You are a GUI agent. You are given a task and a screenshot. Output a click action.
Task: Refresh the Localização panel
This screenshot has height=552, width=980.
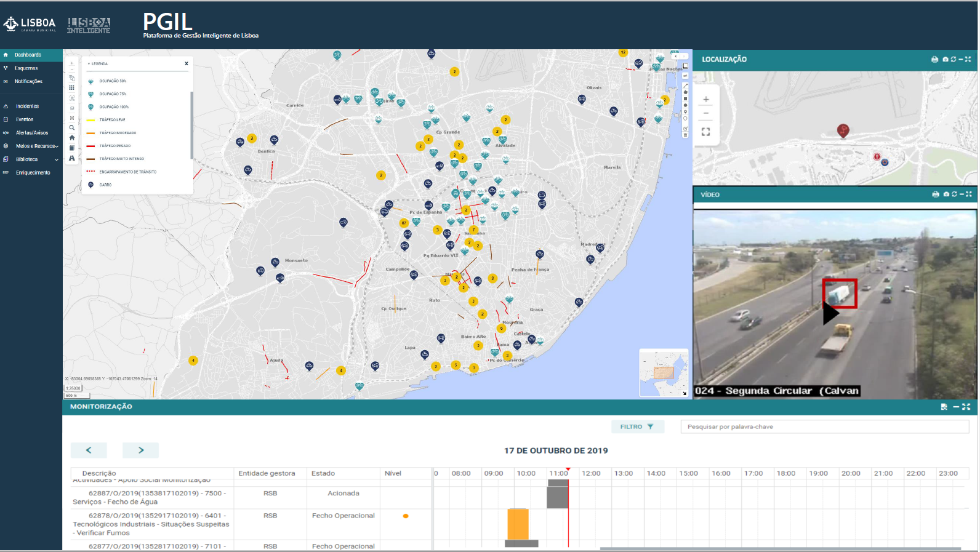pyautogui.click(x=954, y=60)
